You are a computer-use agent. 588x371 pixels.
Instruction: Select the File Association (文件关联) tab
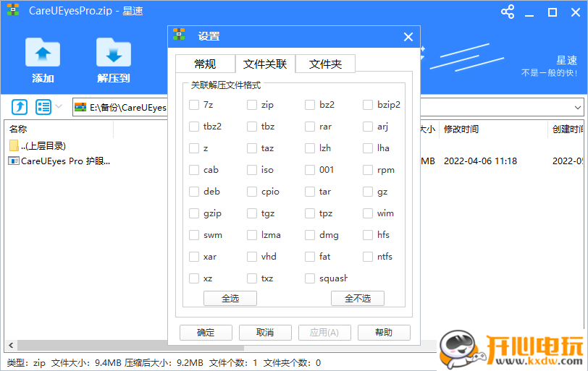click(x=265, y=64)
